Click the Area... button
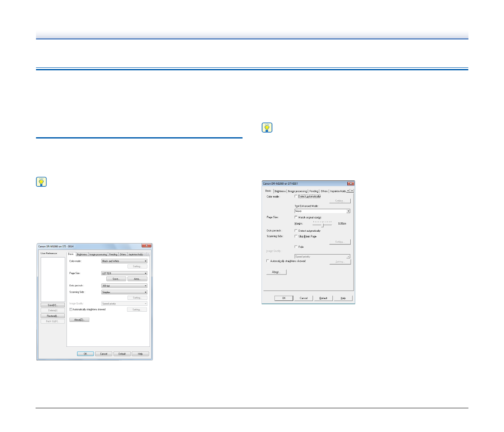Image resolution: width=504 pixels, height=432 pixels. pos(137,279)
